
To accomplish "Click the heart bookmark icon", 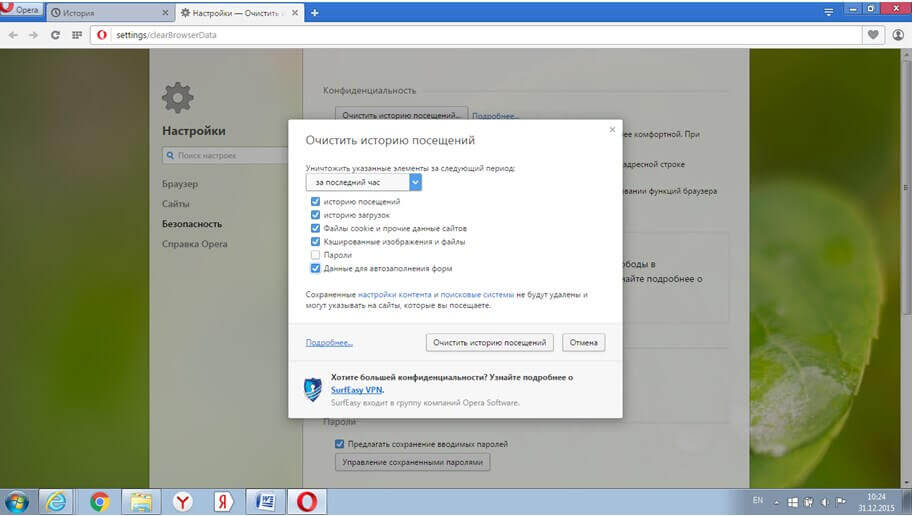I will (x=873, y=35).
